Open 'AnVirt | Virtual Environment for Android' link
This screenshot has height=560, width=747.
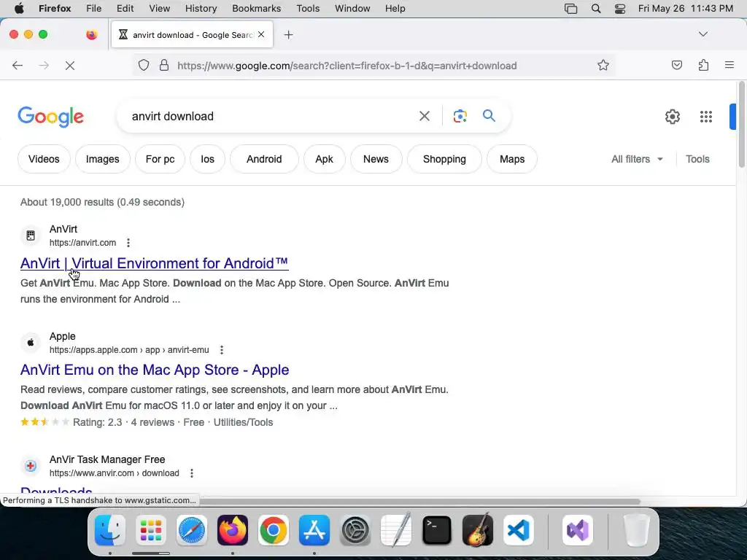tap(155, 263)
